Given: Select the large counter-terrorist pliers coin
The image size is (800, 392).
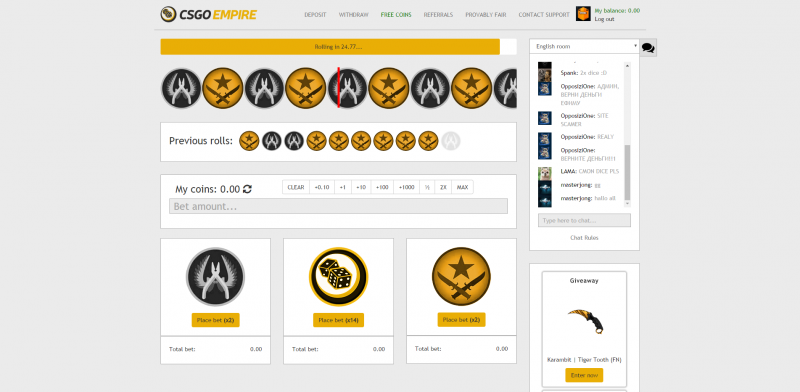Looking at the screenshot, I should tap(215, 277).
